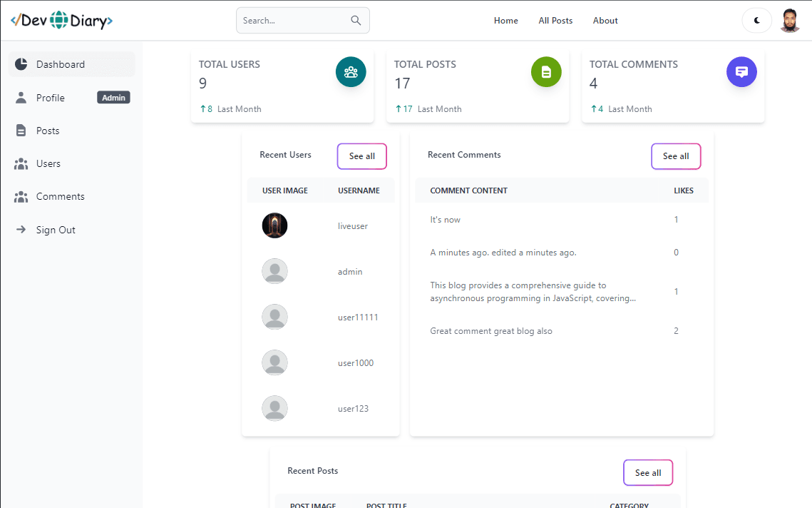Go to Users in sidebar
This screenshot has width=812, height=508.
point(48,163)
